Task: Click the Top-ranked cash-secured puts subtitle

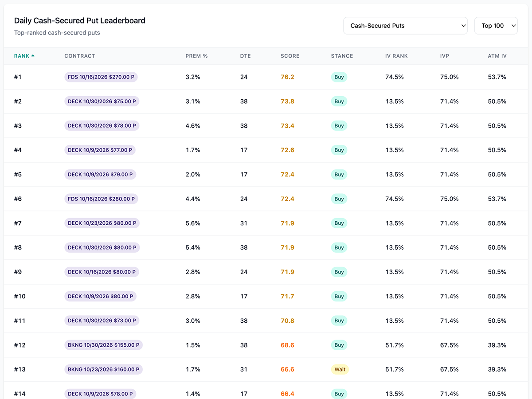Action: (x=57, y=33)
